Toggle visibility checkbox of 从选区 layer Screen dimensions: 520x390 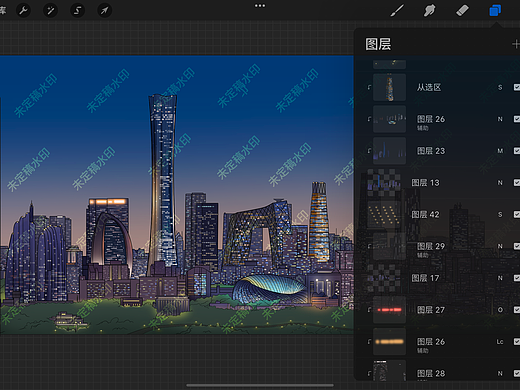pos(517,87)
